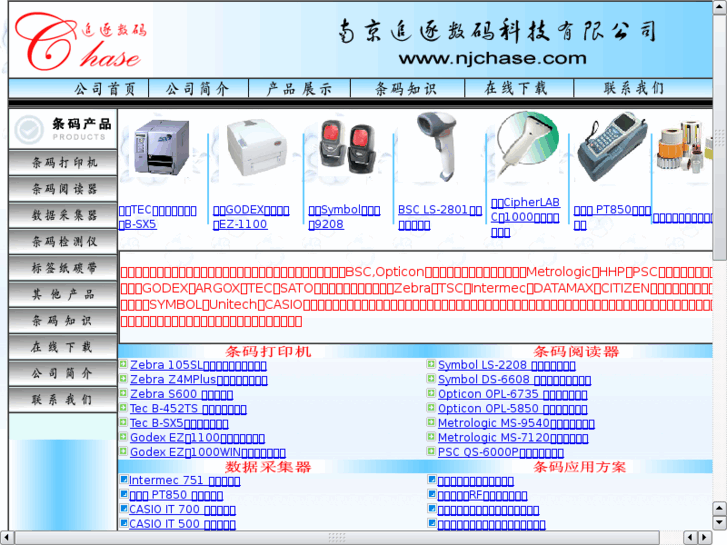
Task: Open Godex EZ-1000WIN printer link
Action: point(208,452)
